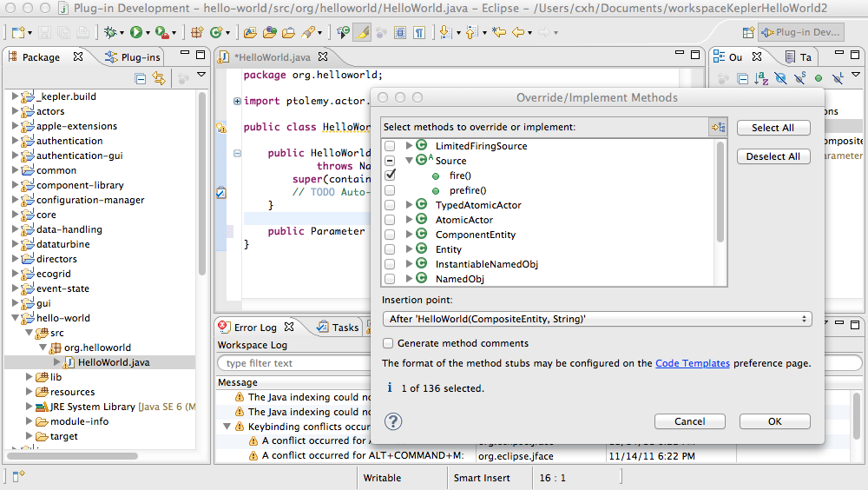Enable Generate method comments checkbox
868x490 pixels.
(x=388, y=343)
